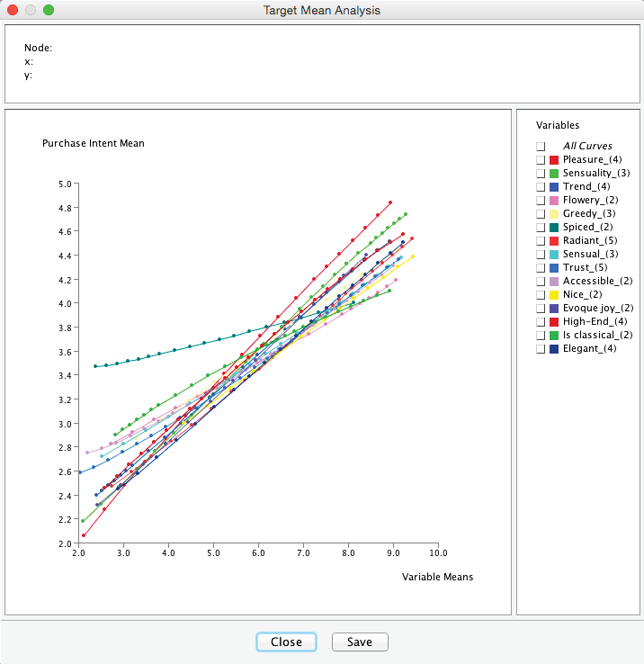Viewport: 644px width, 664px height.
Task: Click the Is classical_(2) green swatch
Action: coord(555,335)
